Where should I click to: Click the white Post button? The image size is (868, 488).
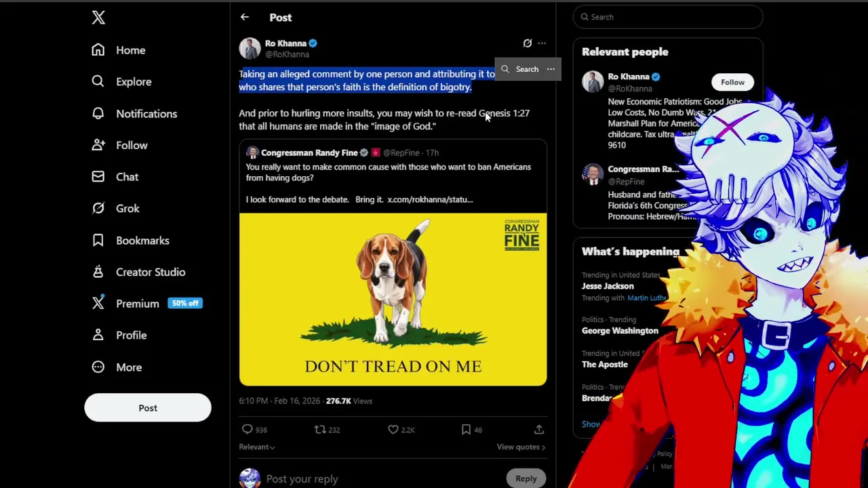point(148,408)
